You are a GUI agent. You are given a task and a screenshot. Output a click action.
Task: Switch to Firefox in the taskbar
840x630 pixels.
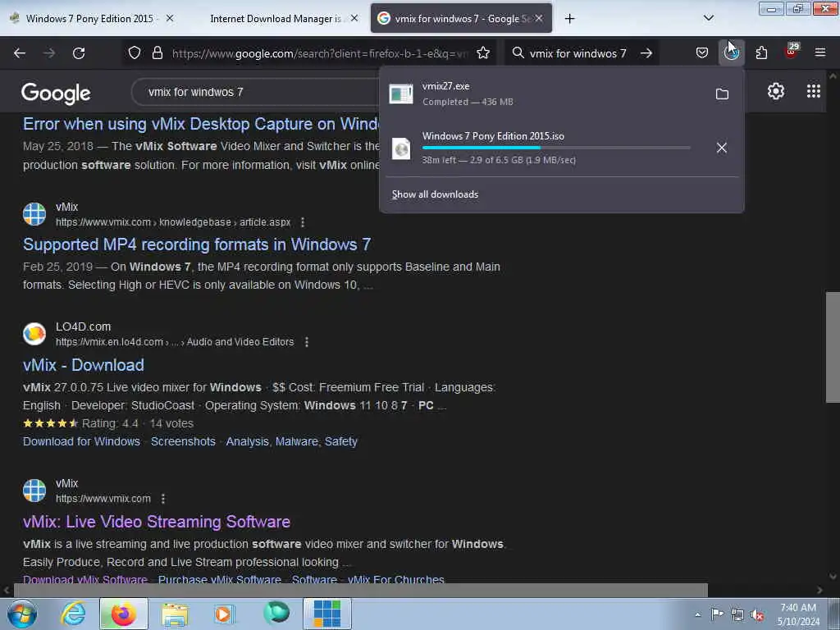click(x=124, y=614)
